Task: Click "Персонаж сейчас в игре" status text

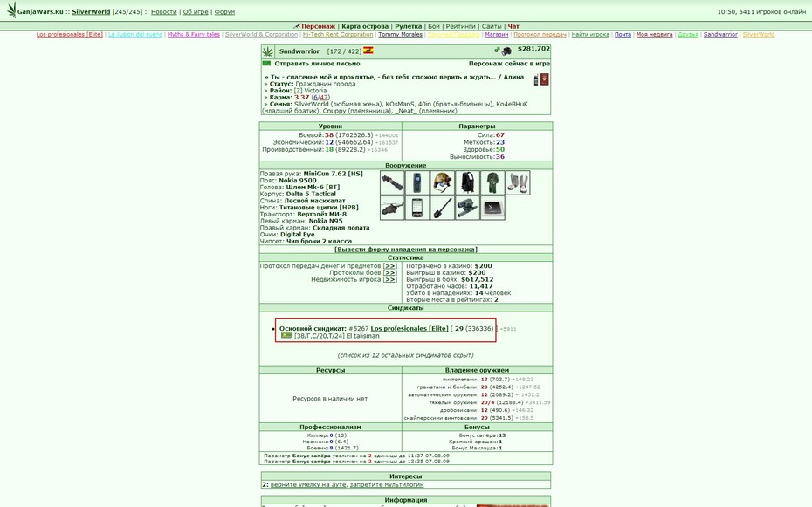Action: (x=509, y=64)
